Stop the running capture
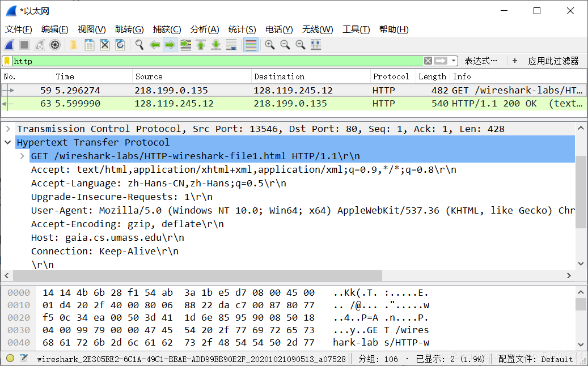Image resolution: width=588 pixels, height=366 pixels. [24, 45]
